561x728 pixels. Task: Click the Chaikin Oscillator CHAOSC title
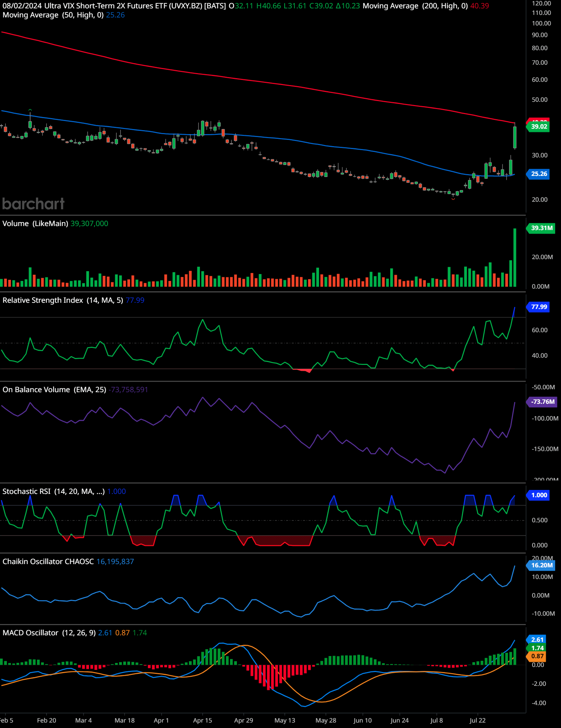click(x=48, y=562)
